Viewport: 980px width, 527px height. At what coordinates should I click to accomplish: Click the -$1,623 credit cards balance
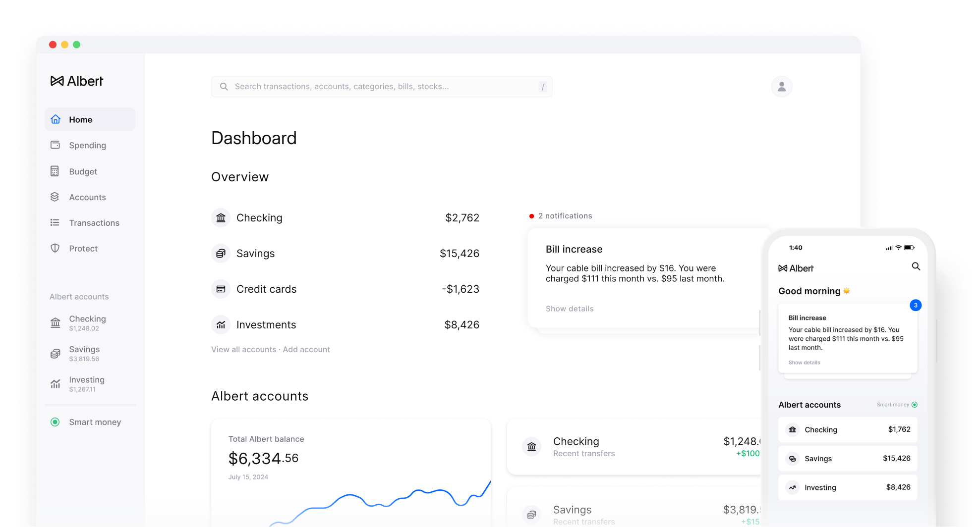[461, 289]
